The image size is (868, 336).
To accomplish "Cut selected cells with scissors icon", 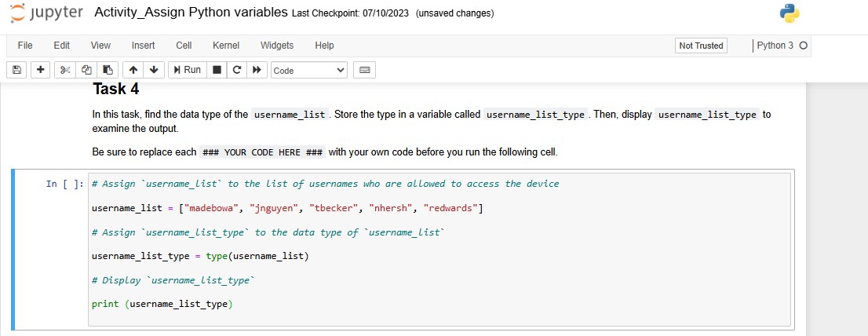I will click(x=65, y=70).
